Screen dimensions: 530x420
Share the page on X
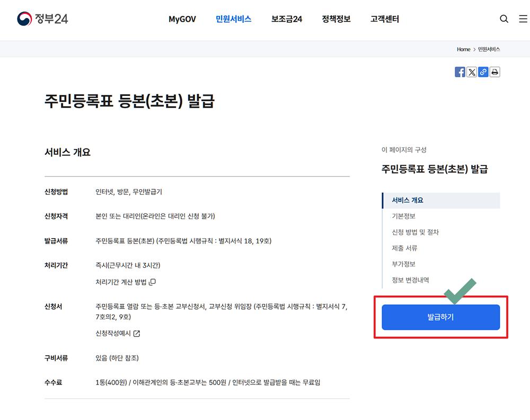[x=472, y=72]
